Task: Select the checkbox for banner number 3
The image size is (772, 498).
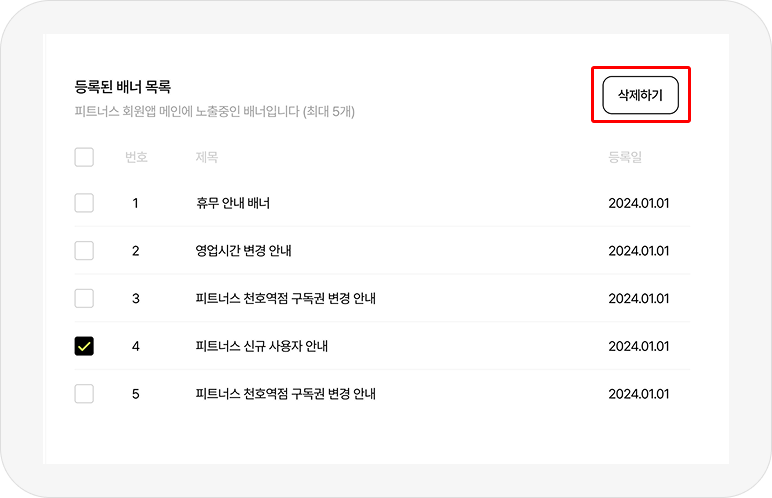Action: click(x=84, y=299)
